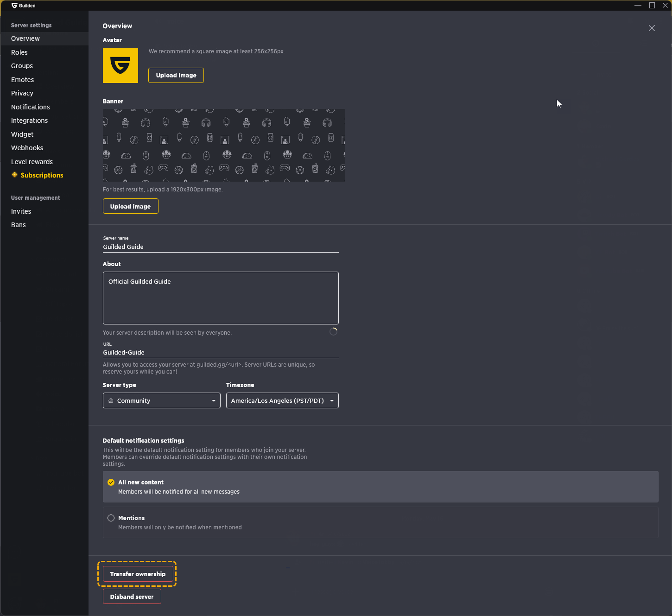Viewport: 672px width, 616px height.
Task: Open the Server type dropdown
Action: (161, 400)
